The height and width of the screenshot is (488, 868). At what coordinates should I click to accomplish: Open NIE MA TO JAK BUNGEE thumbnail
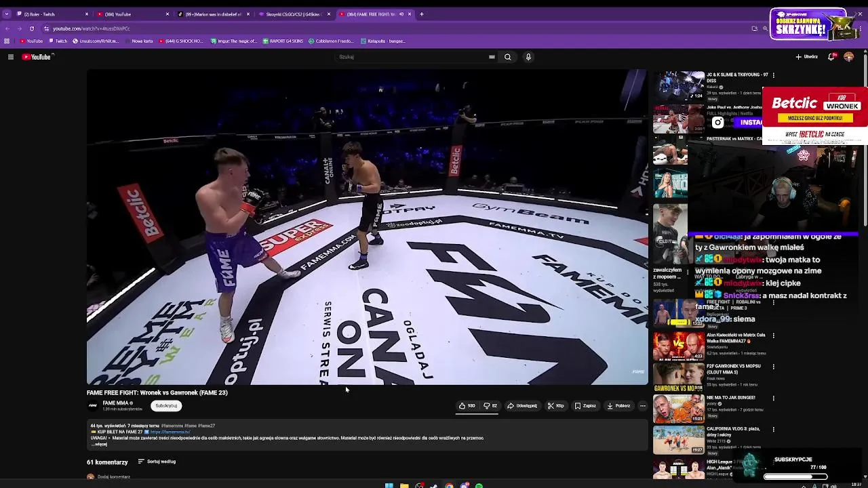click(678, 409)
